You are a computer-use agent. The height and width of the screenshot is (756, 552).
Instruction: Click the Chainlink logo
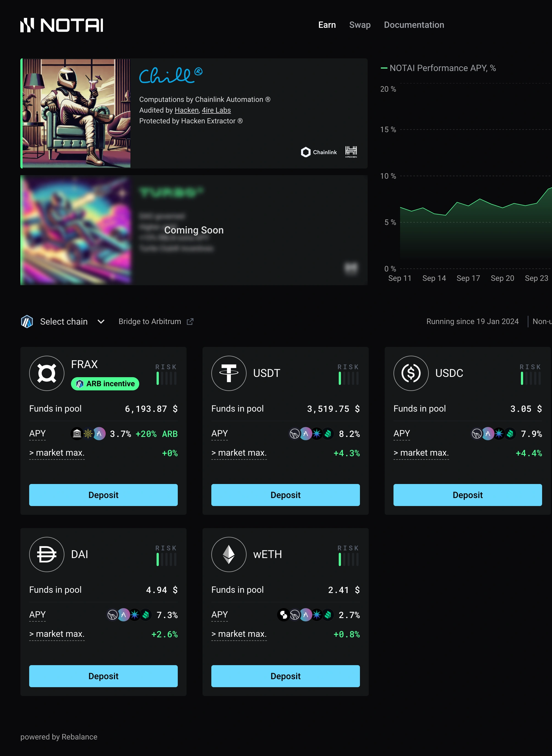[319, 152]
